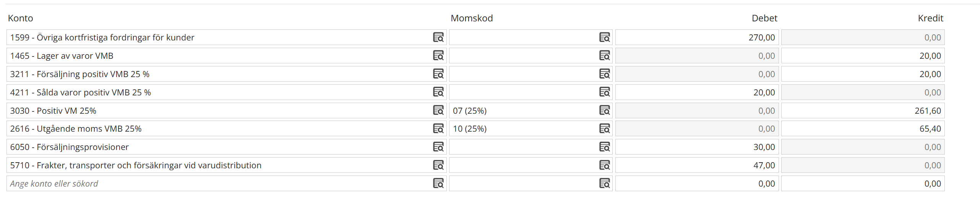
Task: Open VAT code lookup on 1599 row
Action: (x=604, y=37)
